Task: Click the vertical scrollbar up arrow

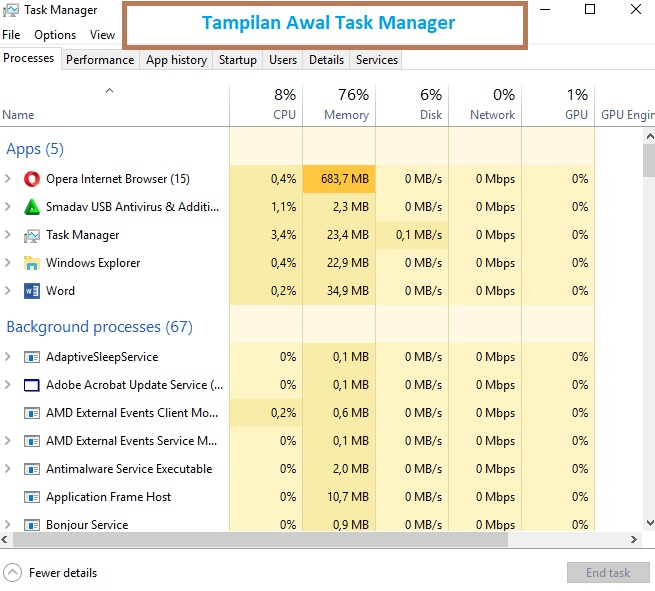Action: pyautogui.click(x=650, y=136)
